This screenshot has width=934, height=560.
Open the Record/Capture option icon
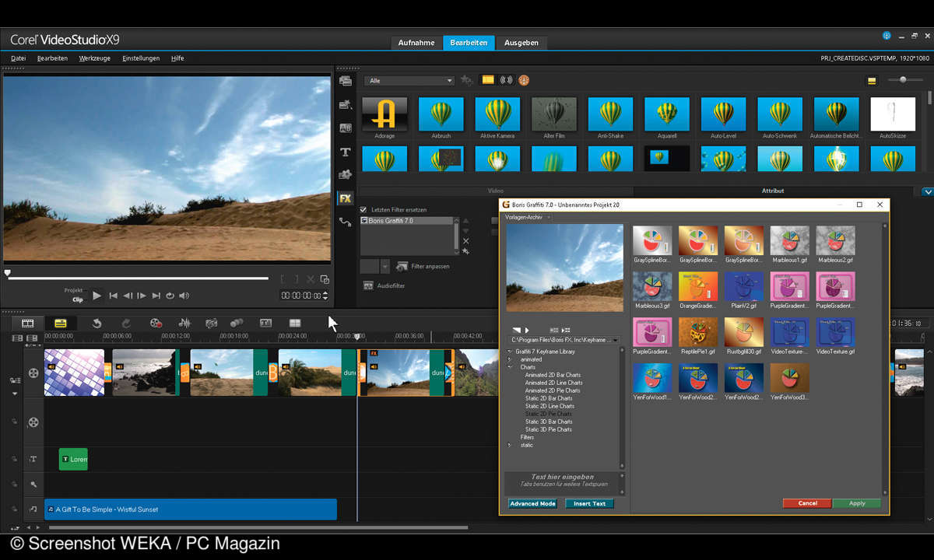pos(156,323)
